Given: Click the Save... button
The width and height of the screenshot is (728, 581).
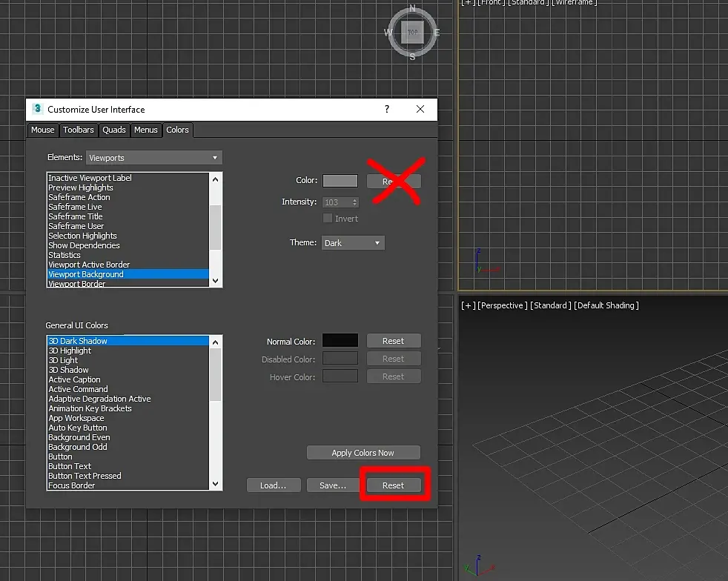Looking at the screenshot, I should (x=332, y=485).
